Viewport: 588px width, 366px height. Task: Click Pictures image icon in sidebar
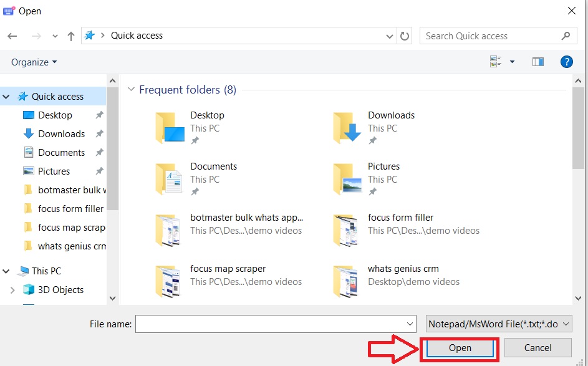pyautogui.click(x=29, y=171)
